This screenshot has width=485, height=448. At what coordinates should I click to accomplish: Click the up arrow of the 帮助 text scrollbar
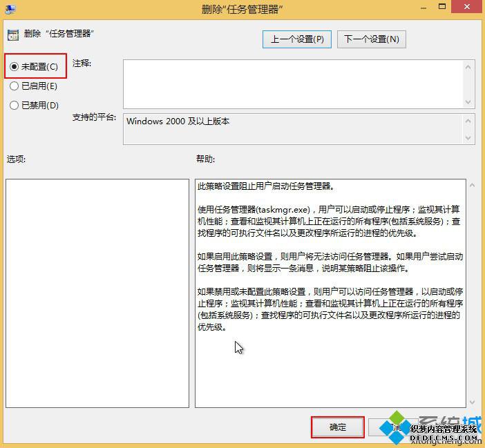click(473, 186)
